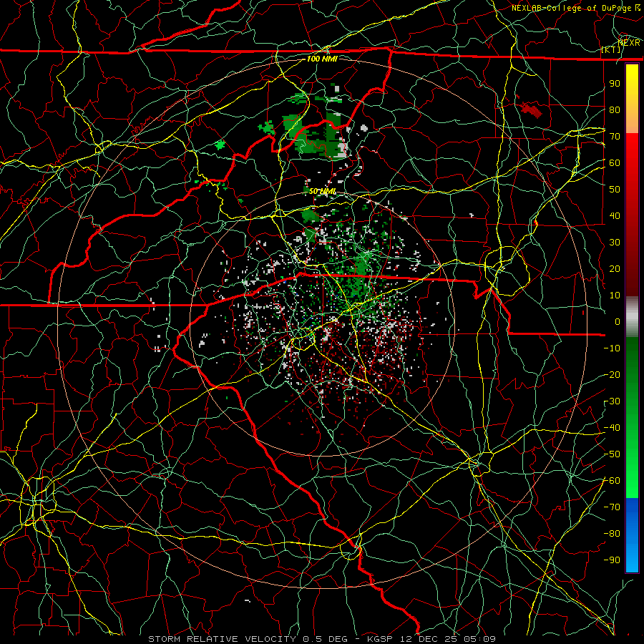This screenshot has height=644, width=644.
Task: Click the -80 label on the velocity scale
Action: (612, 534)
